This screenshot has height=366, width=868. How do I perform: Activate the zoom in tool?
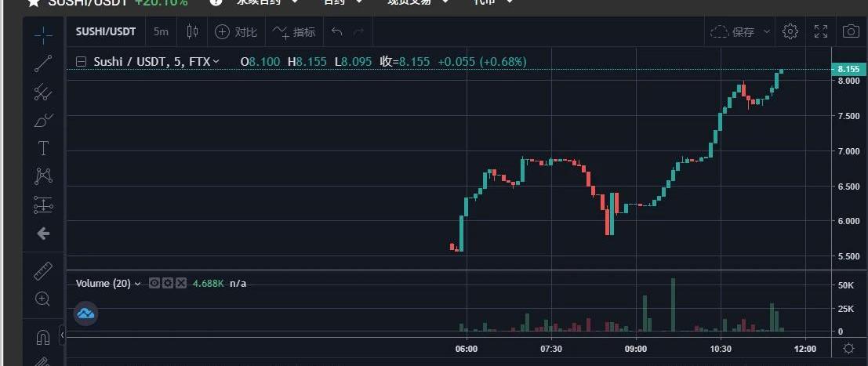click(x=43, y=299)
